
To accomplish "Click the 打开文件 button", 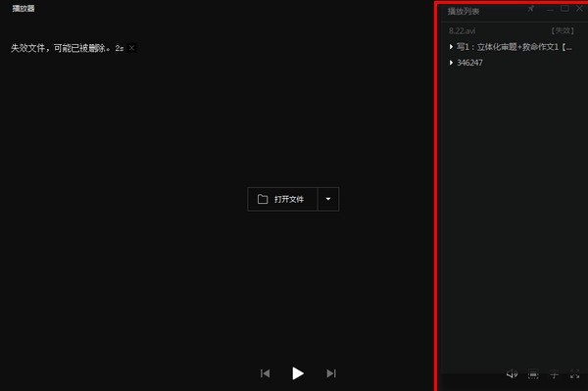I will (282, 199).
